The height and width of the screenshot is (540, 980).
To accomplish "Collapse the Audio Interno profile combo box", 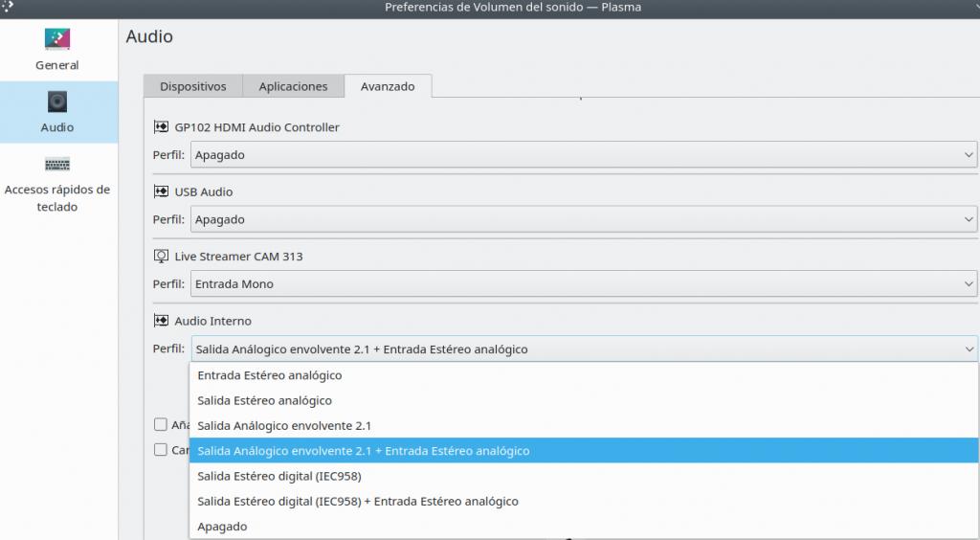I will tap(583, 349).
